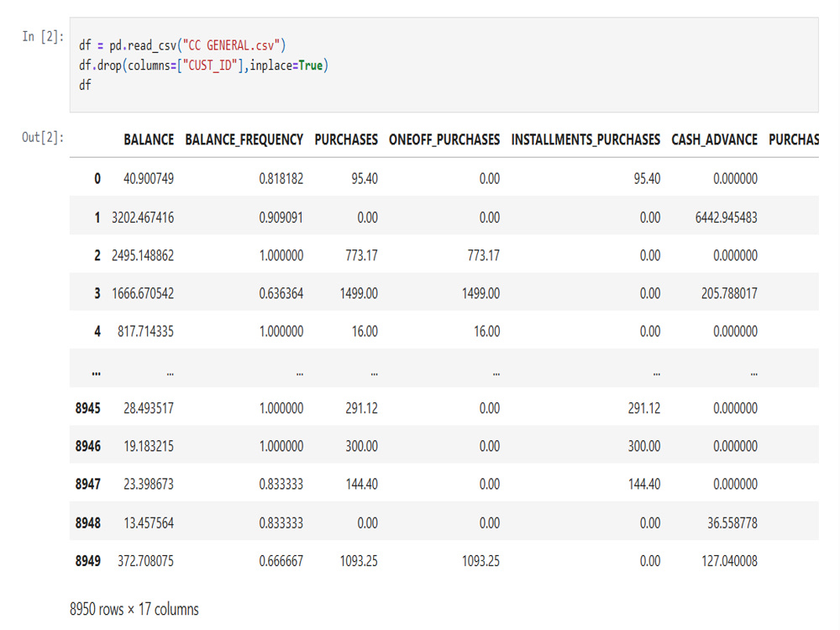This screenshot has width=840, height=630.
Task: Click the balance value 1666.670542
Action: [x=143, y=293]
